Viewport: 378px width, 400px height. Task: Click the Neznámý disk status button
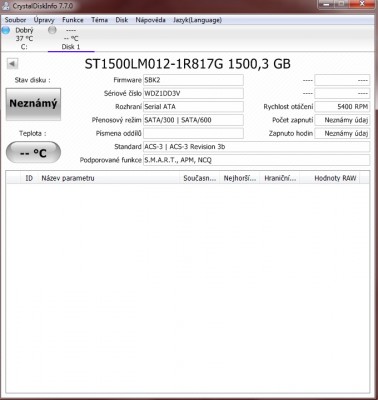point(33,104)
